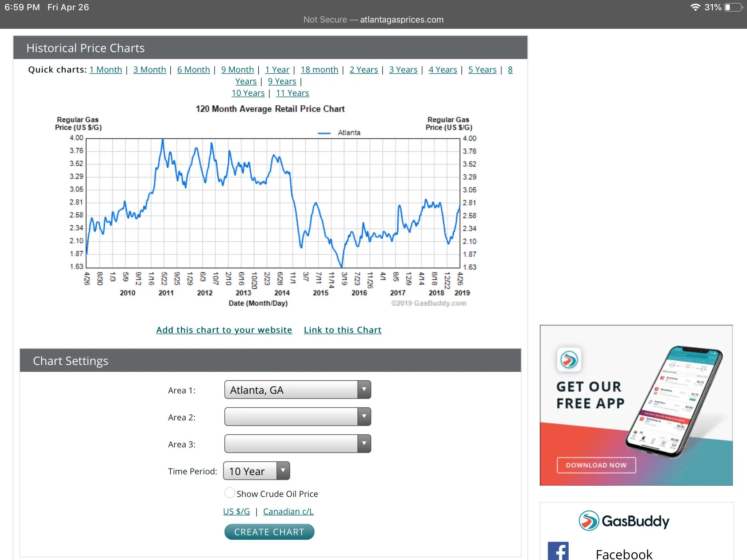Select the 18 month quick chart
The image size is (747, 560).
pyautogui.click(x=319, y=69)
